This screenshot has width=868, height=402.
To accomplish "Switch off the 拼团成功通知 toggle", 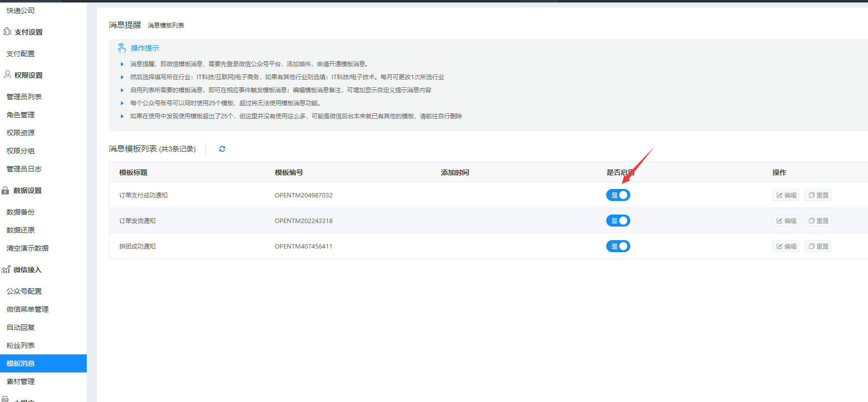I will 618,247.
